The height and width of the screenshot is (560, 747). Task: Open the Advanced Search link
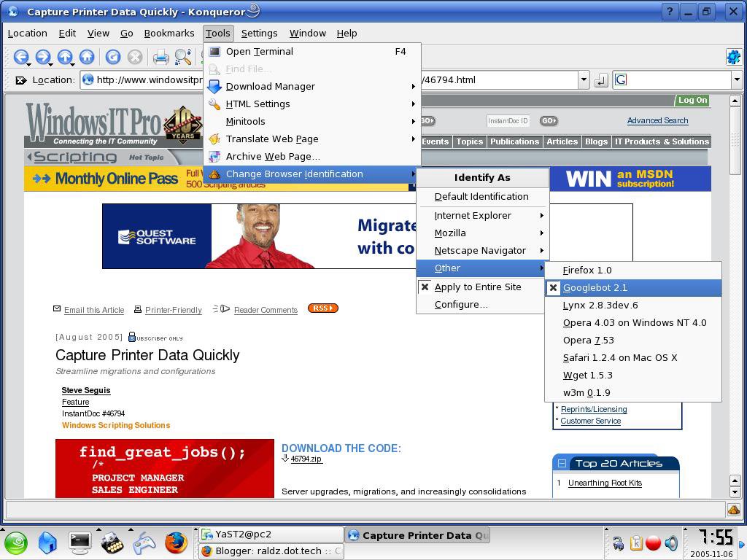coord(657,120)
